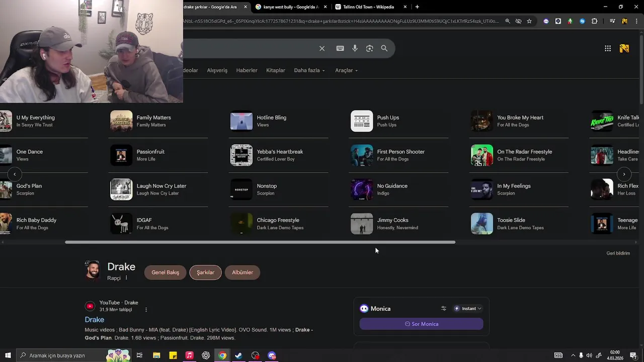
Task: Clear the search box with the X icon
Action: [322, 48]
